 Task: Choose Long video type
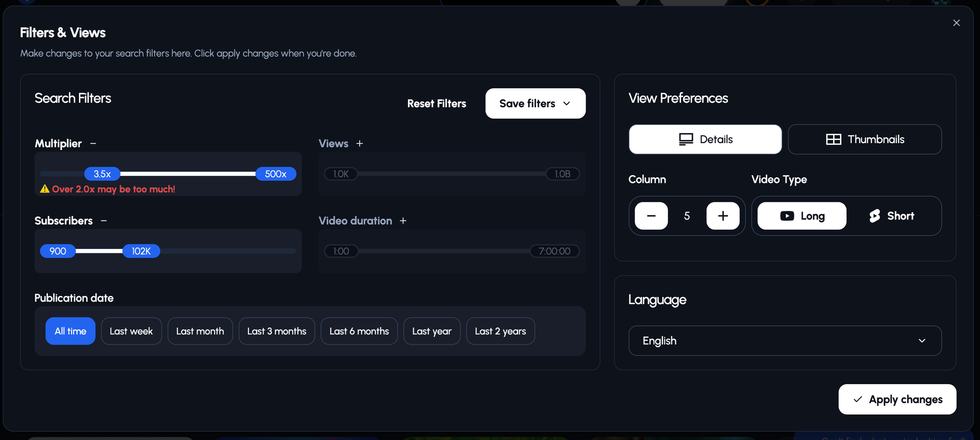click(x=802, y=216)
